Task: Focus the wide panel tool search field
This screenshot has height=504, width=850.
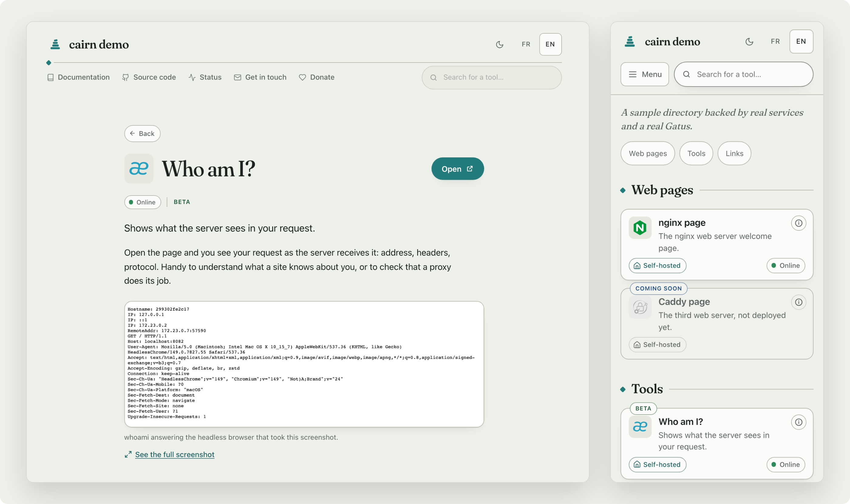Action: point(491,77)
